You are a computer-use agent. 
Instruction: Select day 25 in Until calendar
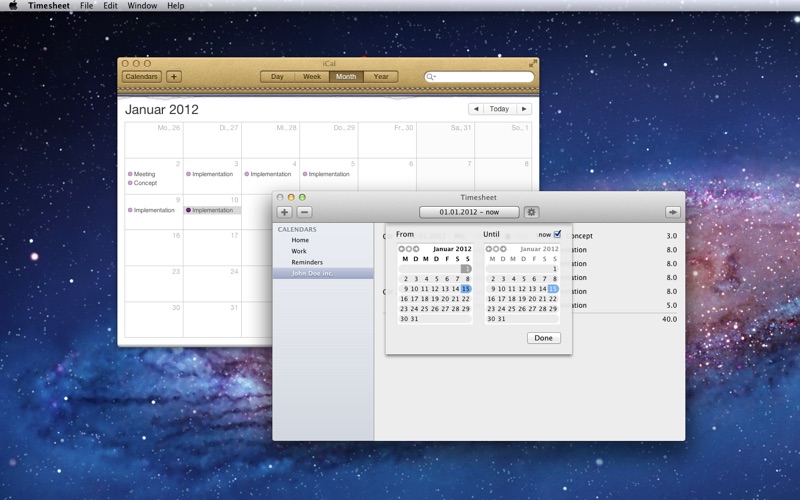(512, 309)
